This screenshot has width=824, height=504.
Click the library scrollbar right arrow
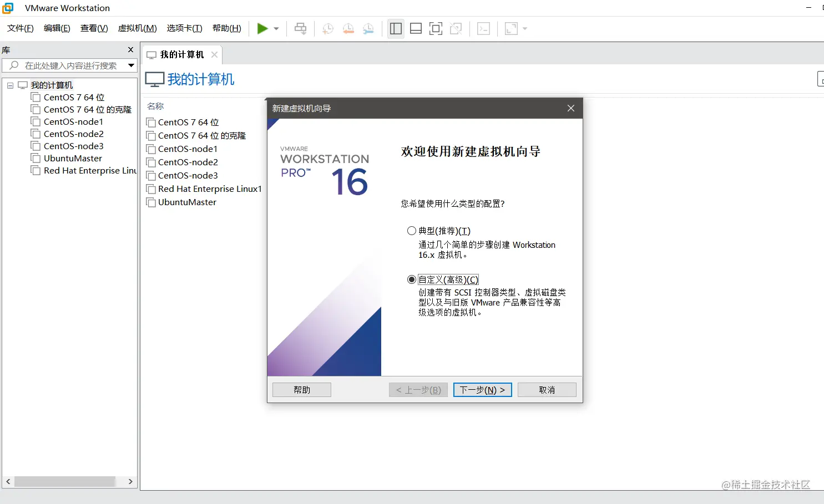(130, 482)
